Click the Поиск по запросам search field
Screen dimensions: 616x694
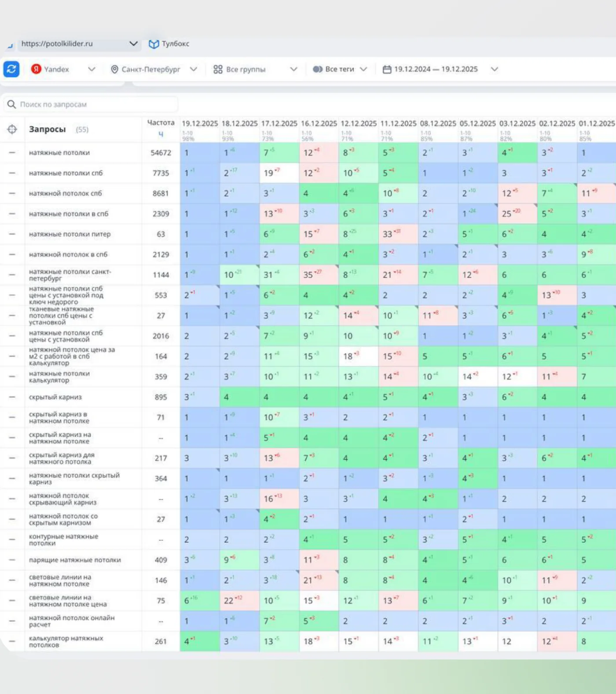click(x=91, y=104)
